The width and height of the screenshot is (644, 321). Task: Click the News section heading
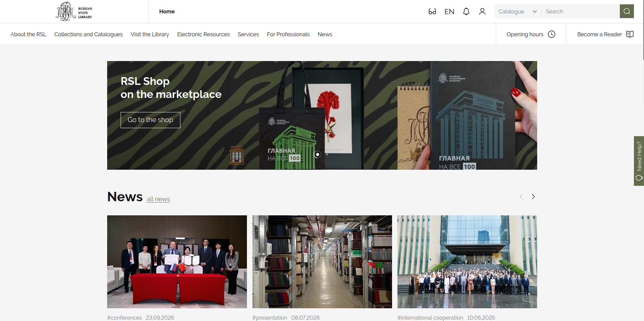click(125, 197)
